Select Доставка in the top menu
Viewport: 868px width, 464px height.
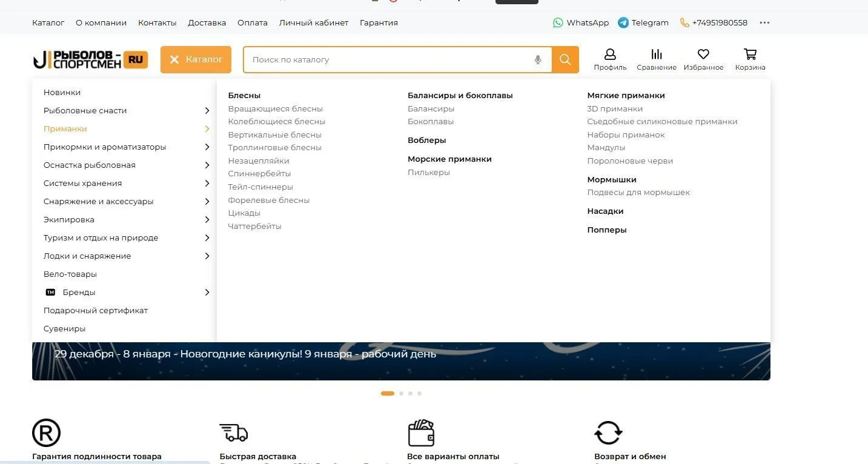tap(207, 22)
